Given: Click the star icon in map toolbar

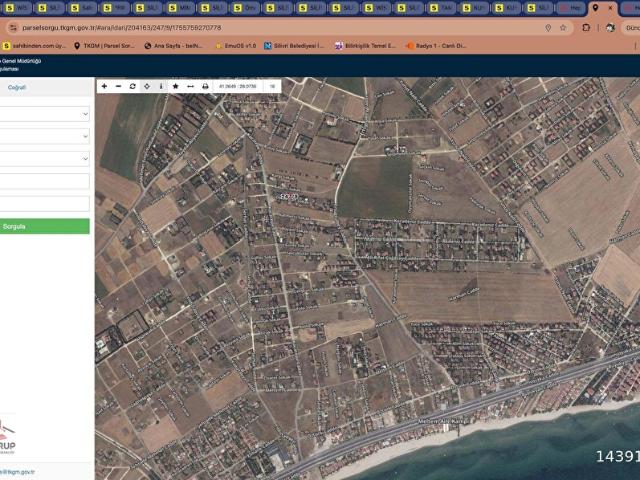Looking at the screenshot, I should pos(176,86).
